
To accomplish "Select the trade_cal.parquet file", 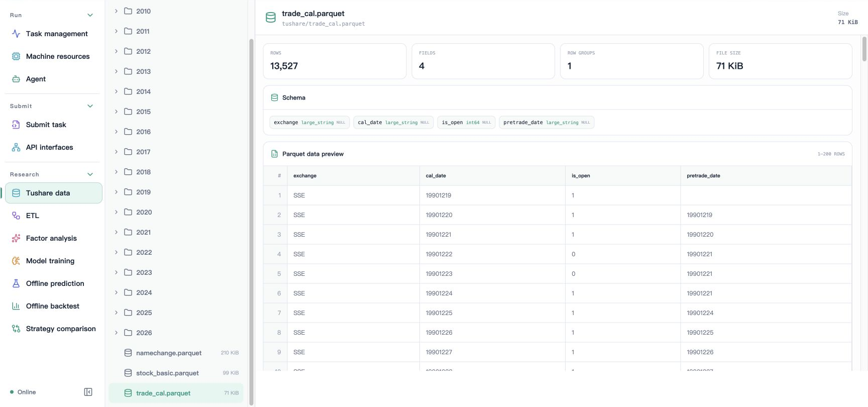I will (x=176, y=393).
